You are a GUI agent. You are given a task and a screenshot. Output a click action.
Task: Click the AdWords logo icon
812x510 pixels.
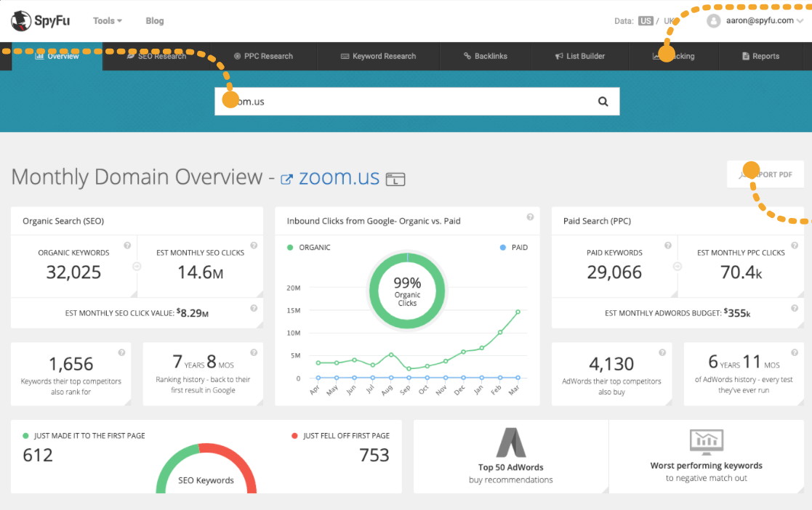pos(511,442)
